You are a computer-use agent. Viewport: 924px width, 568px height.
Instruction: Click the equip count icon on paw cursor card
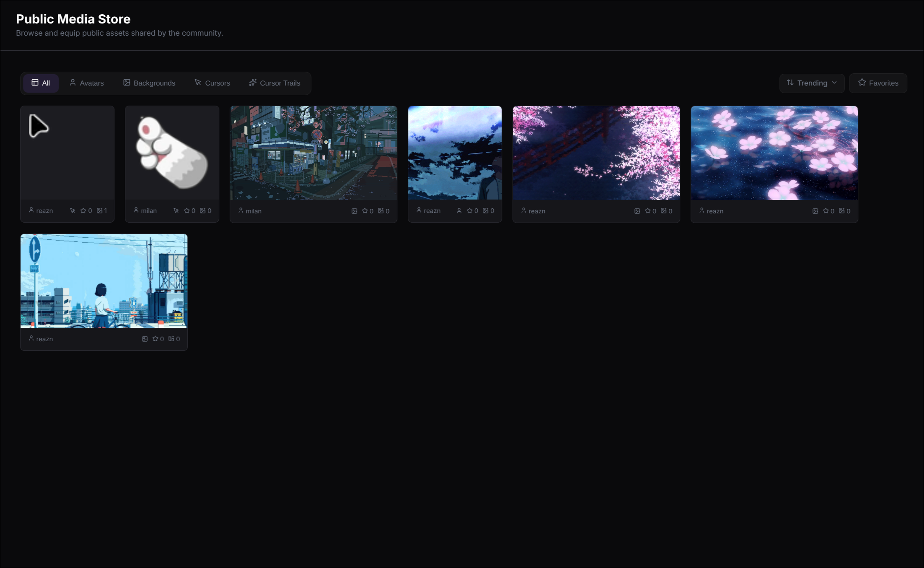(x=203, y=210)
